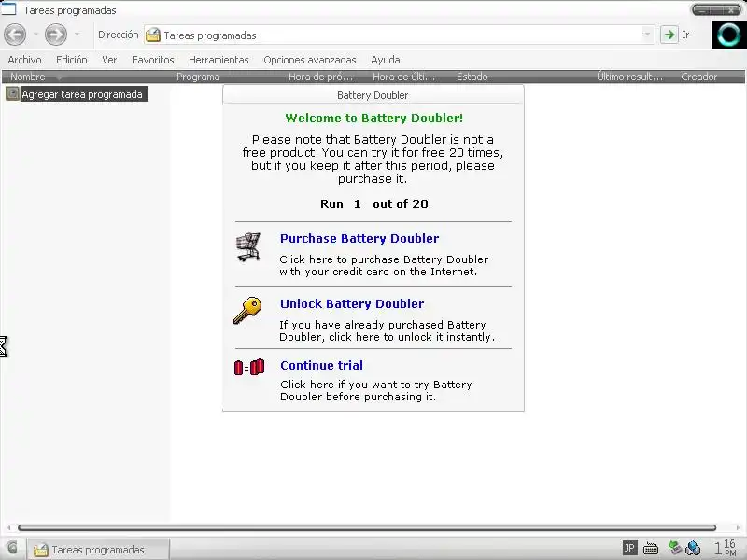Open the Archivo menu

(x=25, y=60)
